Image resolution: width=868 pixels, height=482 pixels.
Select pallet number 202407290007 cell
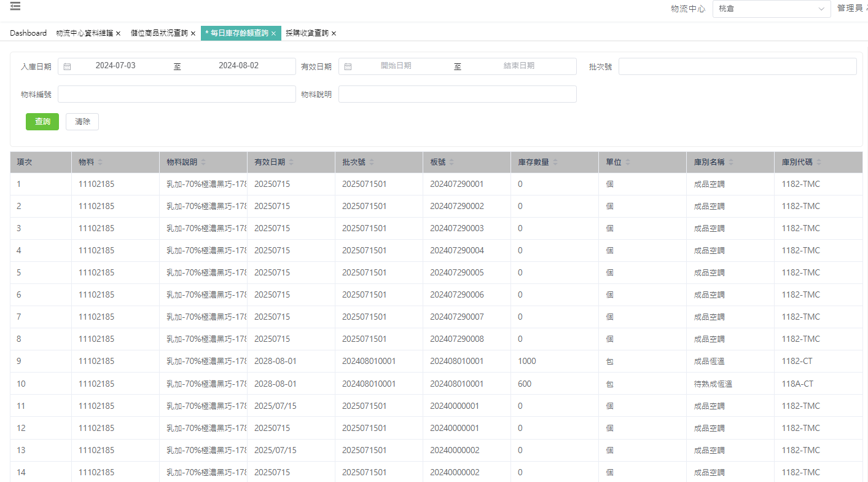click(x=466, y=317)
